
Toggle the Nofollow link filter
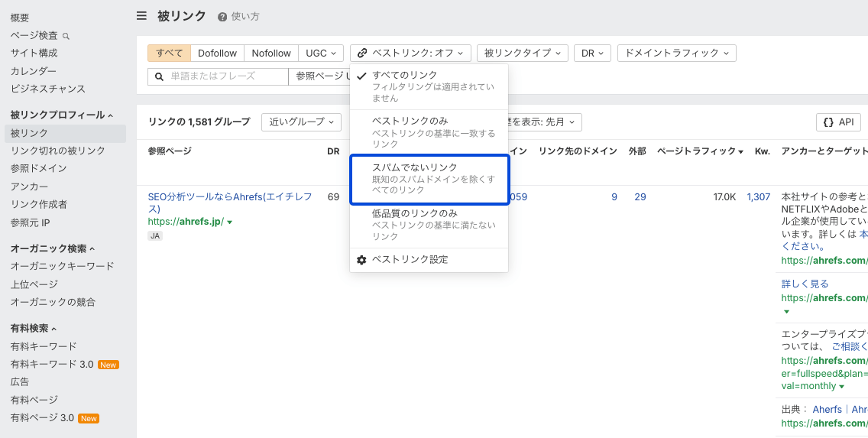tap(271, 54)
